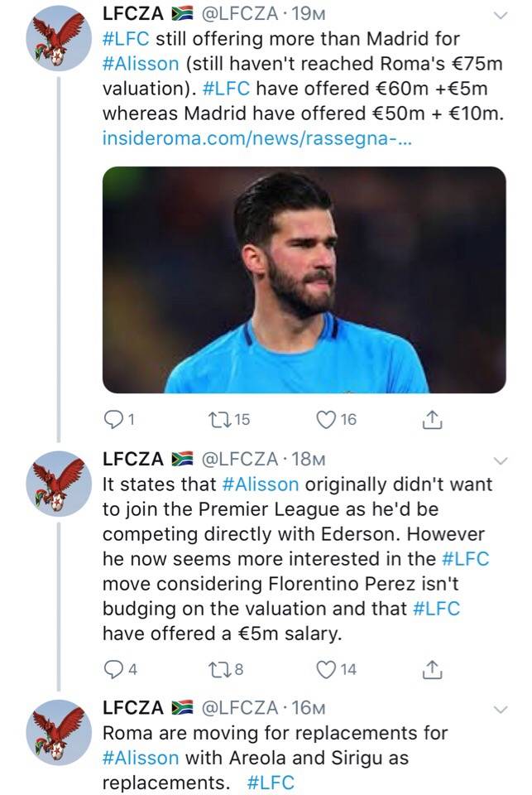
Task: Open the #LFC hashtag in the last tweet
Action: tap(271, 783)
